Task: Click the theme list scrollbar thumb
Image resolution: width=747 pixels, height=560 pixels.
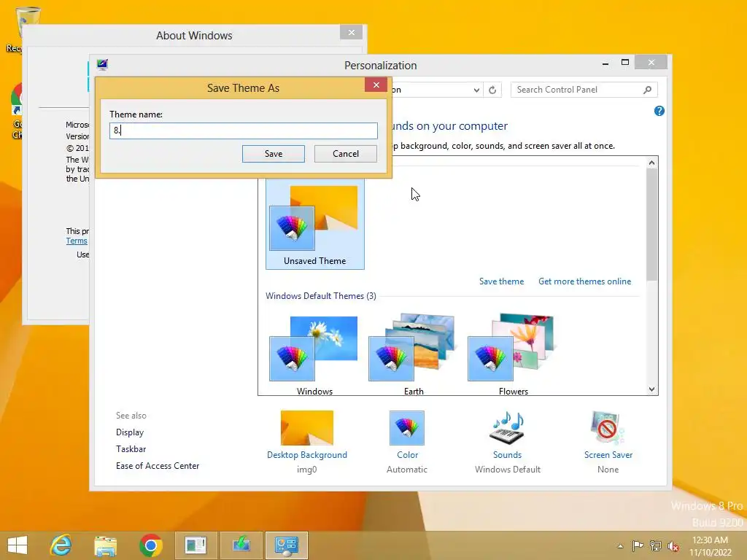Action: click(651, 225)
